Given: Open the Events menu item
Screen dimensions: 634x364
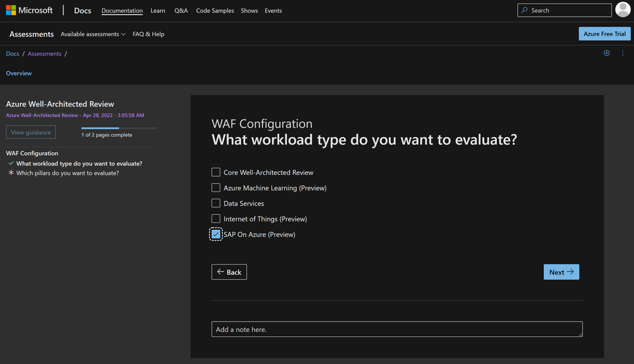Looking at the screenshot, I should point(274,11).
